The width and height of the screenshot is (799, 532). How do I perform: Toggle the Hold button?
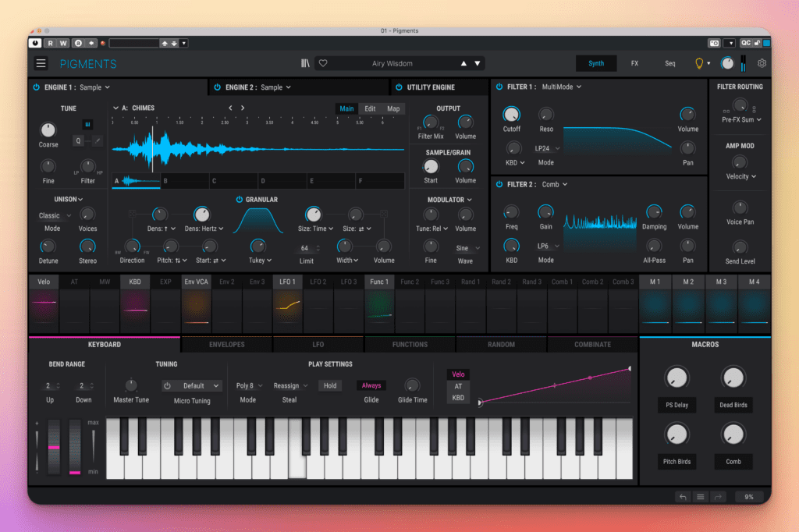pos(330,386)
